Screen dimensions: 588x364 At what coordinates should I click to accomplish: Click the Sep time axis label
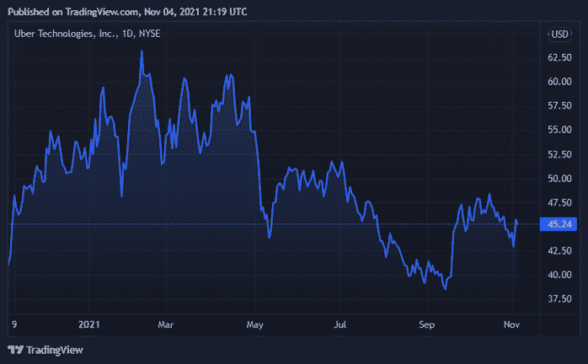[x=427, y=324]
